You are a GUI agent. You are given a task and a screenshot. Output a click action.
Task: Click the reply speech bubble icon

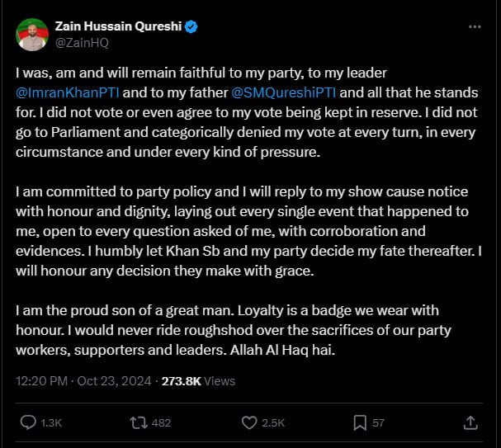(x=27, y=422)
